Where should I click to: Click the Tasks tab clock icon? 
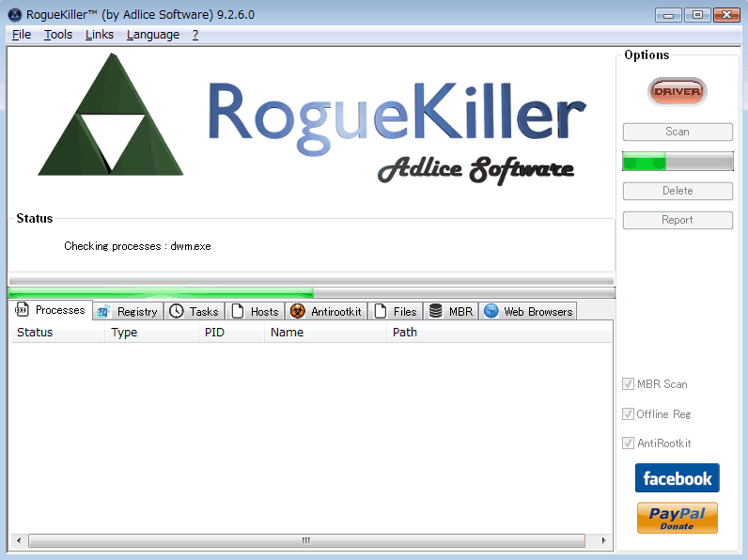177,312
